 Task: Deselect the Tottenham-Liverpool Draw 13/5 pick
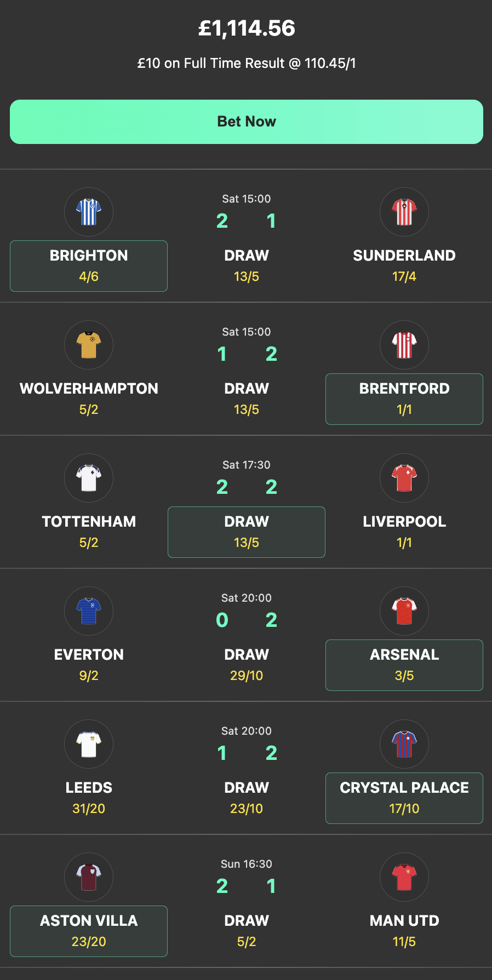[x=246, y=532]
